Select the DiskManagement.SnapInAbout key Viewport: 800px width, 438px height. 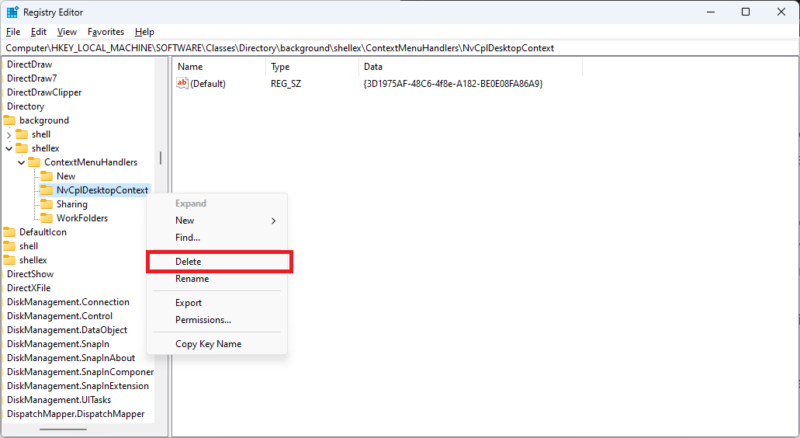click(x=71, y=358)
